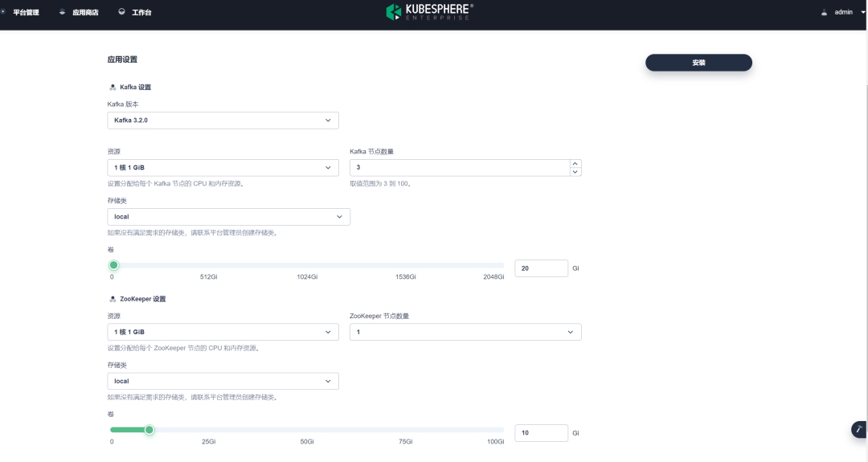Viewport: 868px width, 462px height.
Task: Click the KubeSphere Enterprise logo
Action: (x=429, y=11)
